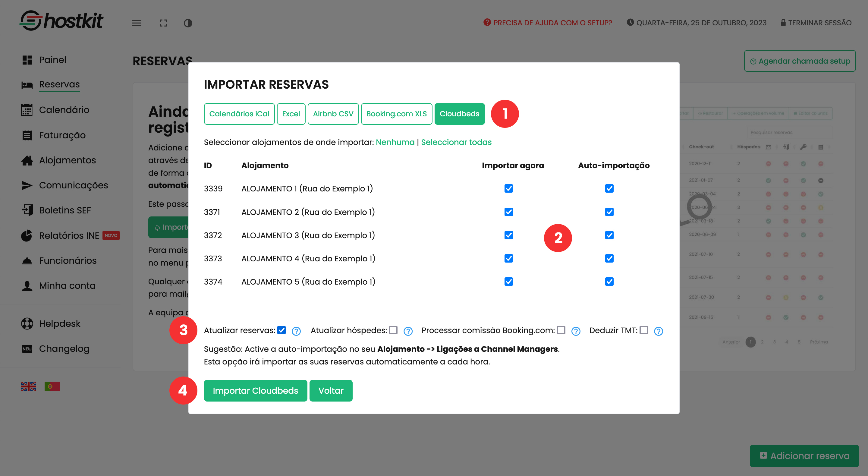The image size is (868, 476).
Task: Enable Atualizar hóspedes checkbox
Action: (x=393, y=330)
